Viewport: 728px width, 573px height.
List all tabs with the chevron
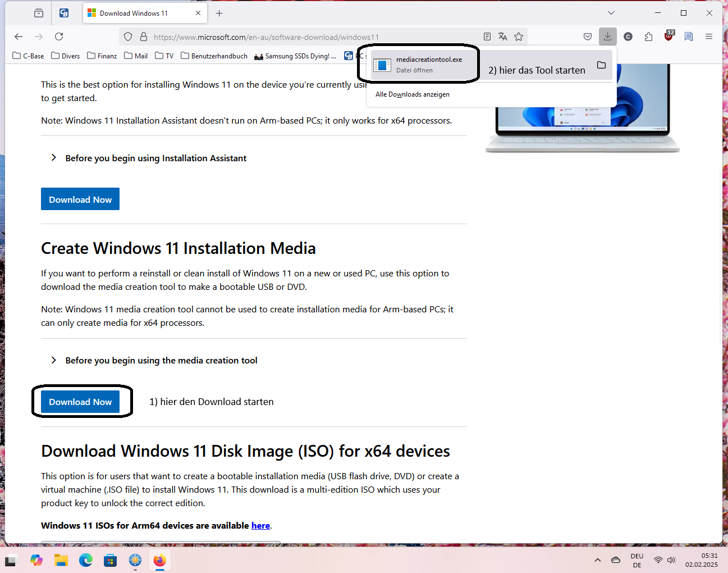(x=611, y=13)
